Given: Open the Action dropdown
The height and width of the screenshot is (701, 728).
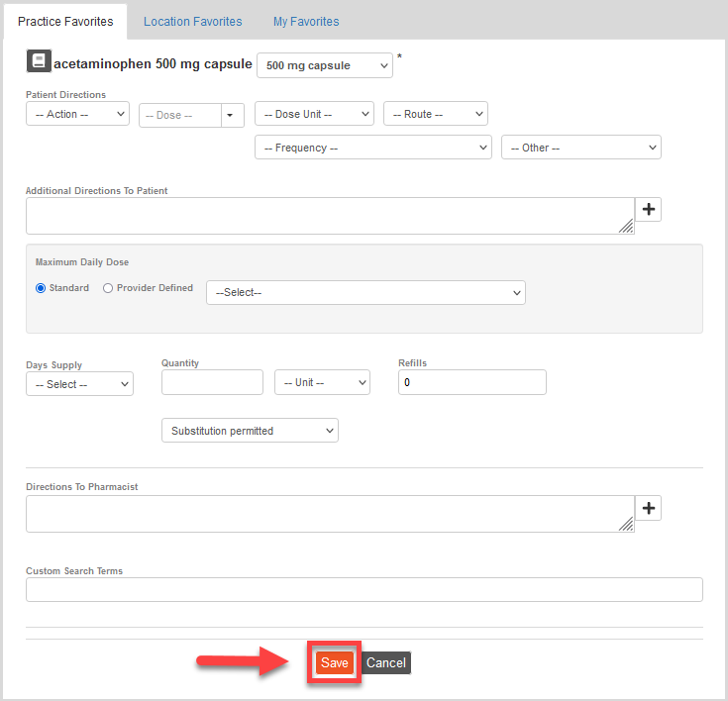Looking at the screenshot, I should [x=77, y=114].
